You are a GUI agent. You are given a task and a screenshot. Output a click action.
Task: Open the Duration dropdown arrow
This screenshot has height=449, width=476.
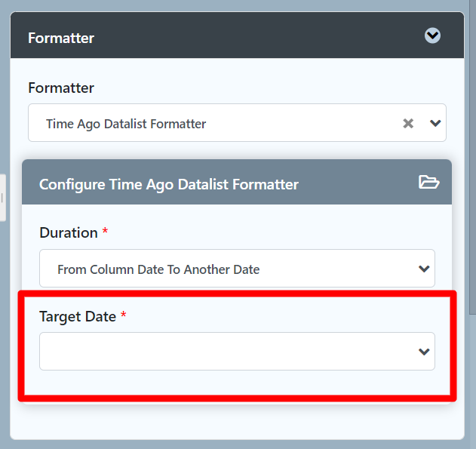click(x=424, y=269)
